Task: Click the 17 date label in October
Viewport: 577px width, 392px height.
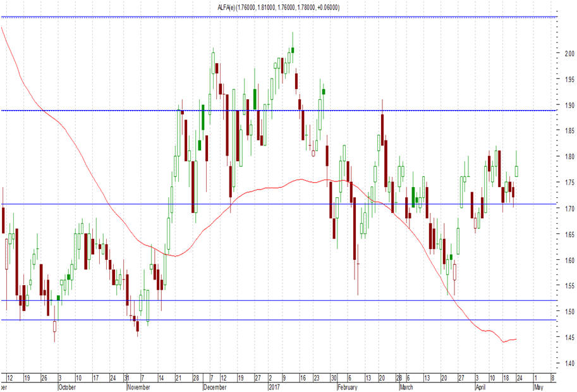Action: tap(95, 378)
